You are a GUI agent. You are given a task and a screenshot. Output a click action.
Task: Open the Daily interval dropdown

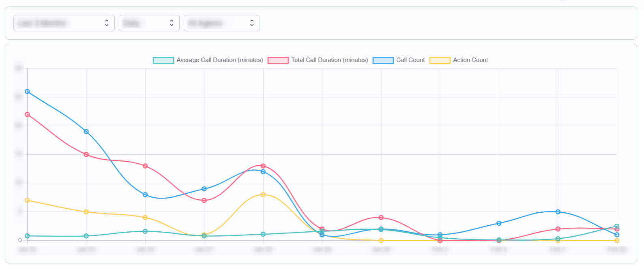(149, 23)
